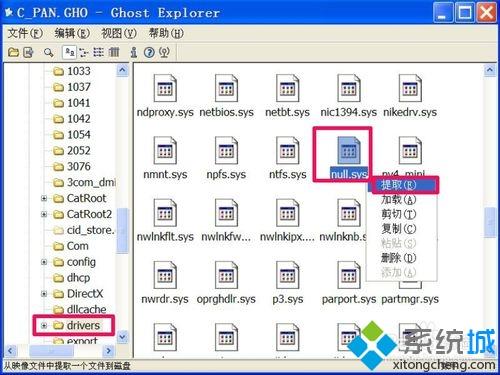Select the cid_store folder in tree

click(84, 230)
